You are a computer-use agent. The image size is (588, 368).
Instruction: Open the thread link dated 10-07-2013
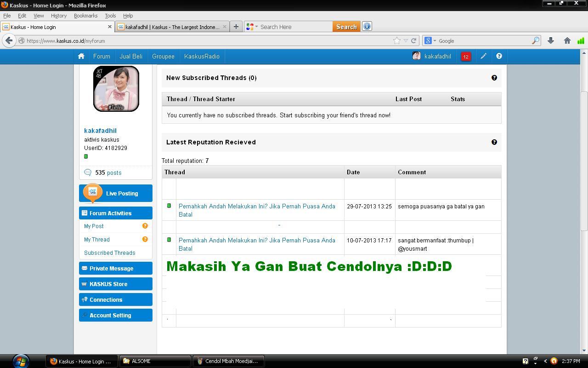tap(257, 244)
